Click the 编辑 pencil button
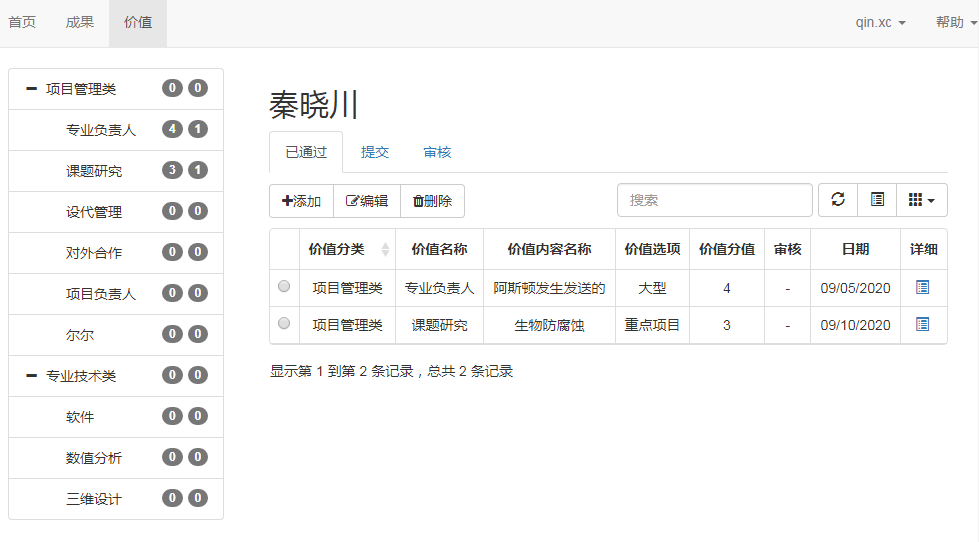 tap(366, 201)
